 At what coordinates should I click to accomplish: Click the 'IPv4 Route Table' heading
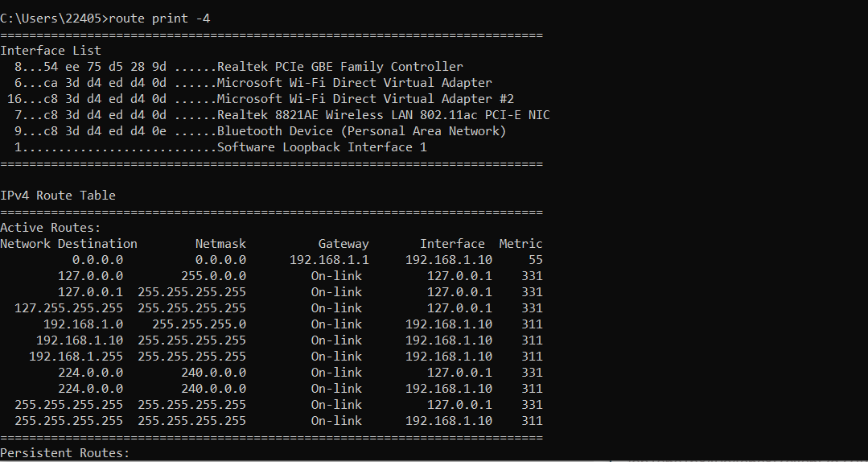click(x=58, y=196)
